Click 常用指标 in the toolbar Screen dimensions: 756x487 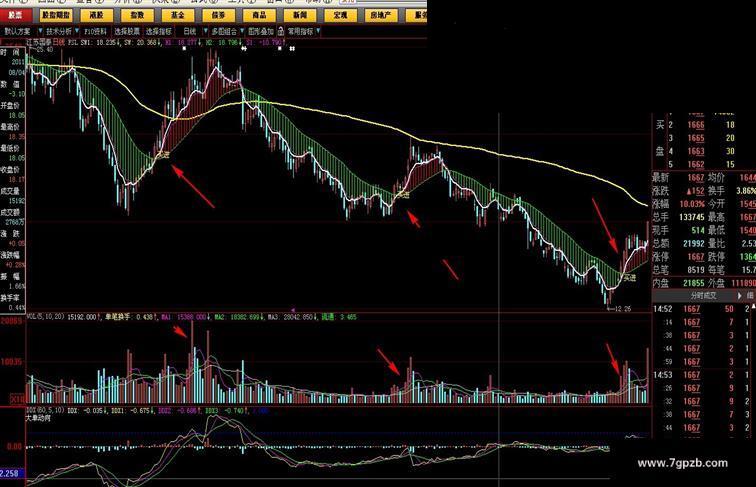(300, 31)
